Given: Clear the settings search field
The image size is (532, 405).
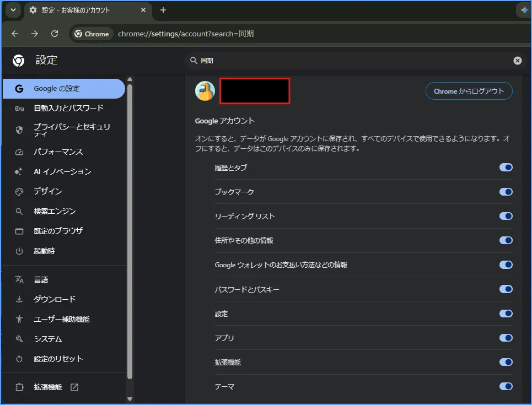Looking at the screenshot, I should 518,61.
